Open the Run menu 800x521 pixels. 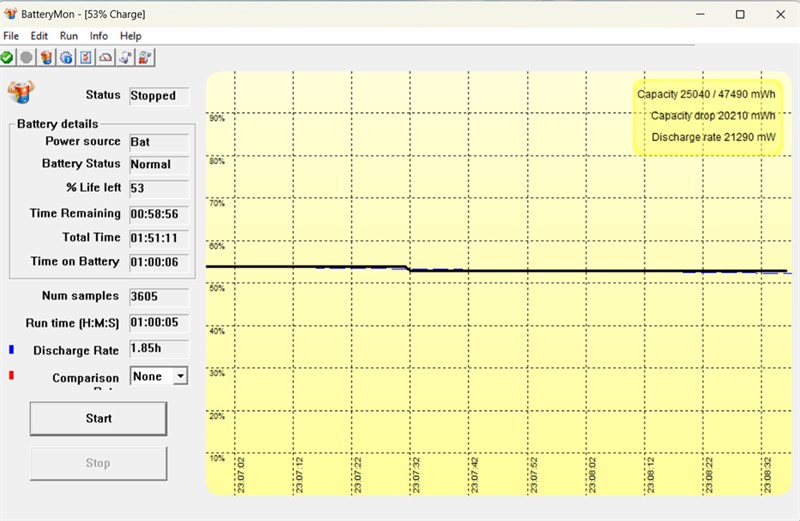69,36
